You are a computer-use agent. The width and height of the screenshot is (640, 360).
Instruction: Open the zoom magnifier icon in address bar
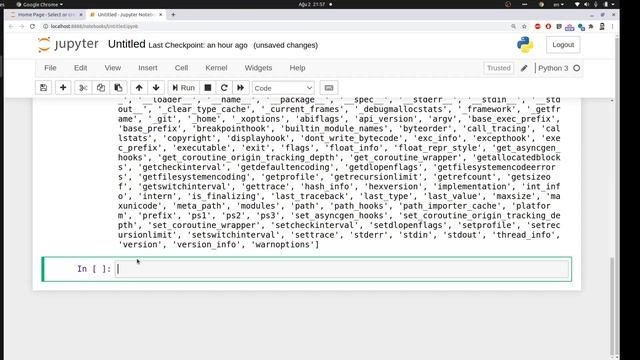(x=513, y=27)
